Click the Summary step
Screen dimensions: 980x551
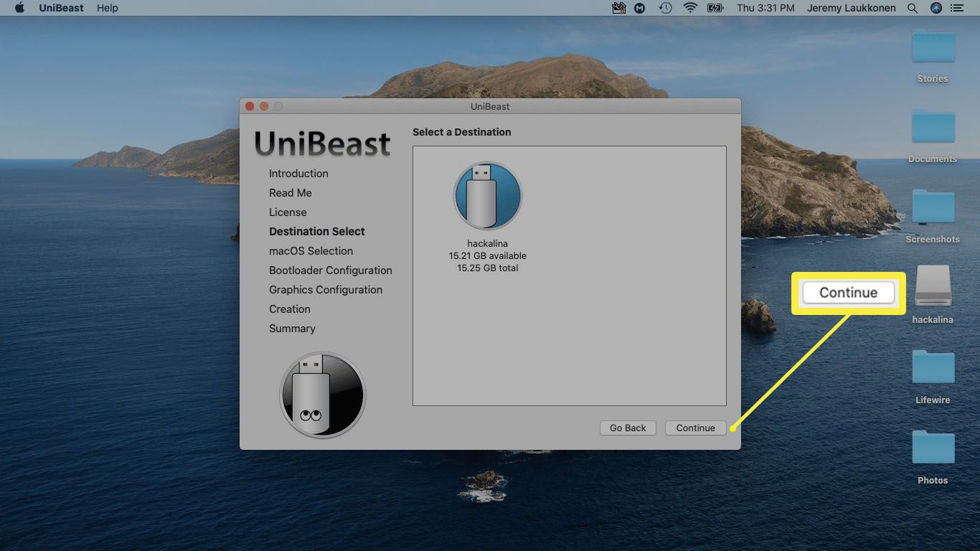pyautogui.click(x=292, y=329)
